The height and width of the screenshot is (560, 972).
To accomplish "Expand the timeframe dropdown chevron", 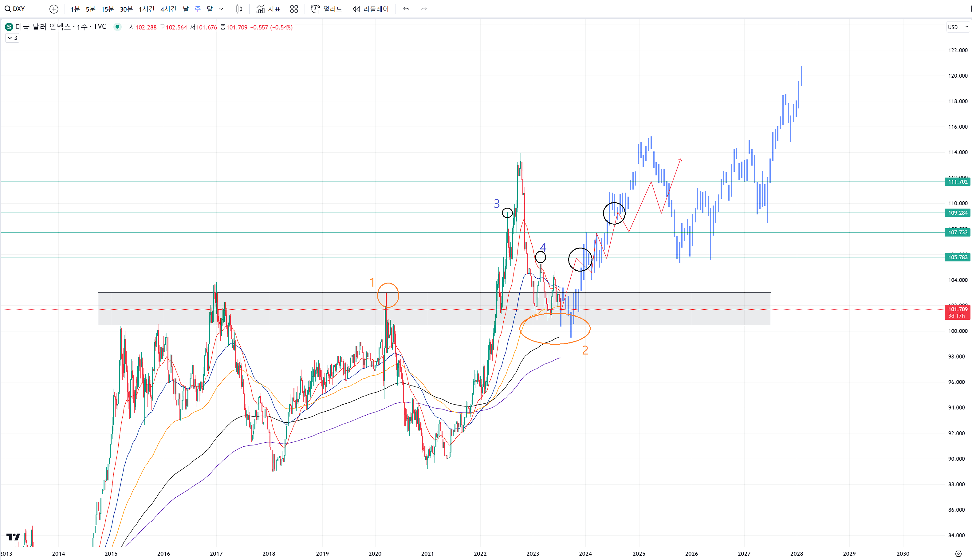I will (221, 9).
